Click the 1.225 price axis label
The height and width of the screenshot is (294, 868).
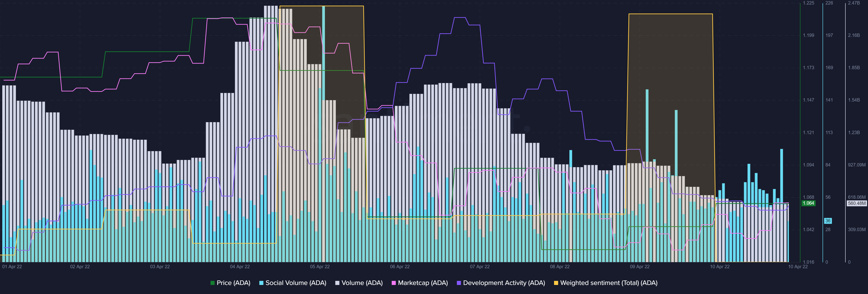tap(808, 3)
